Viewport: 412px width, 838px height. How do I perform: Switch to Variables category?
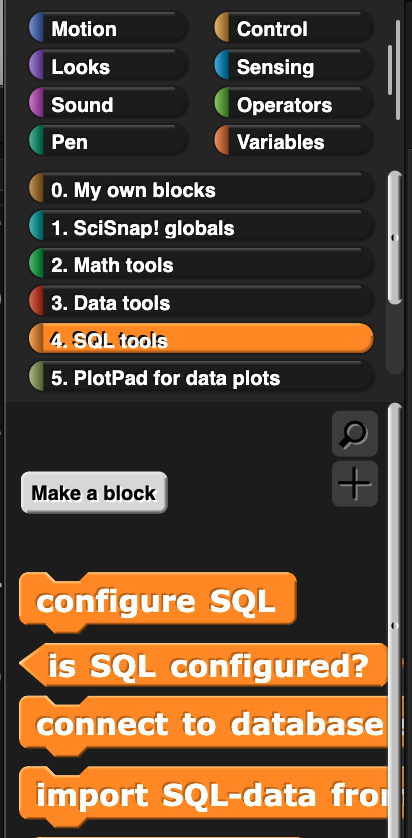coord(294,142)
